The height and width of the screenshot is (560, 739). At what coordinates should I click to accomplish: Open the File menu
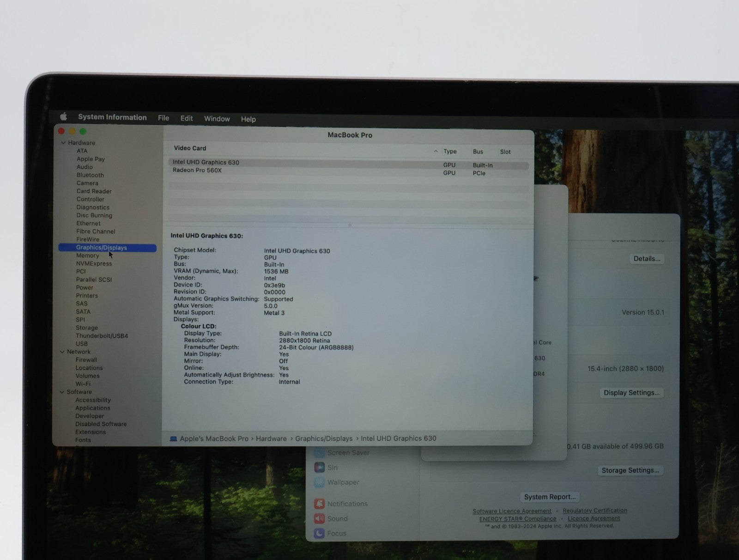point(164,118)
